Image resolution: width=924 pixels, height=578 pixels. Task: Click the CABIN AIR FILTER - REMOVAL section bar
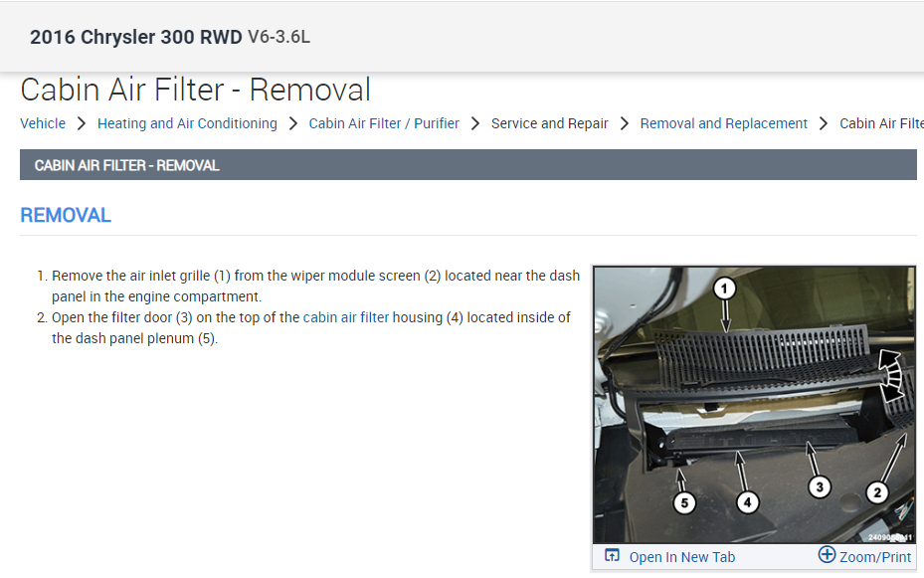(x=467, y=165)
